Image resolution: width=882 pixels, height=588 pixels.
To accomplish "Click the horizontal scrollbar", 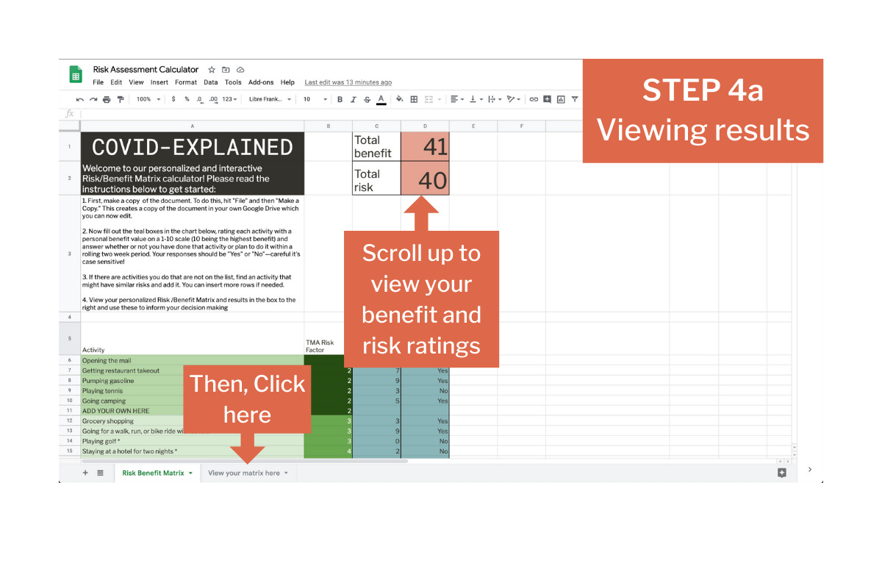I will point(245,461).
